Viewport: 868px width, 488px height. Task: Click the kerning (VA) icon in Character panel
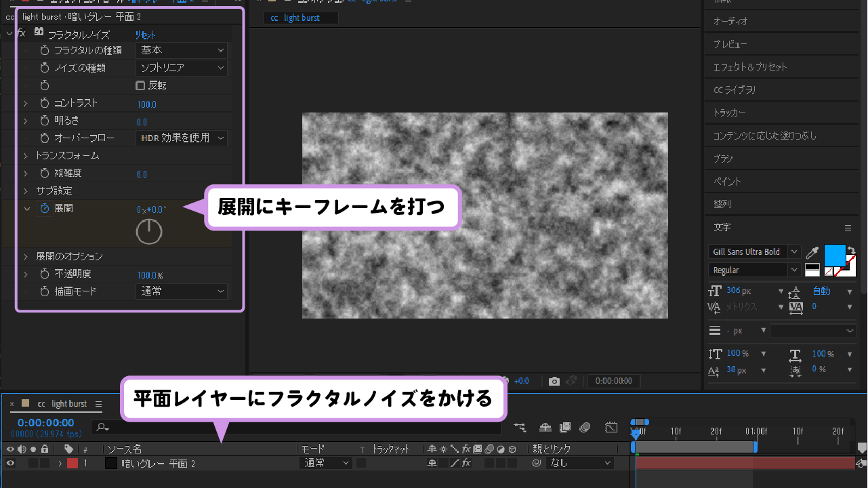coord(714,308)
